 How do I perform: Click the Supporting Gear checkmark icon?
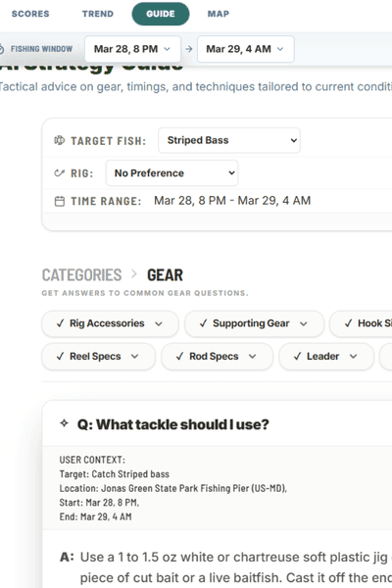(203, 323)
